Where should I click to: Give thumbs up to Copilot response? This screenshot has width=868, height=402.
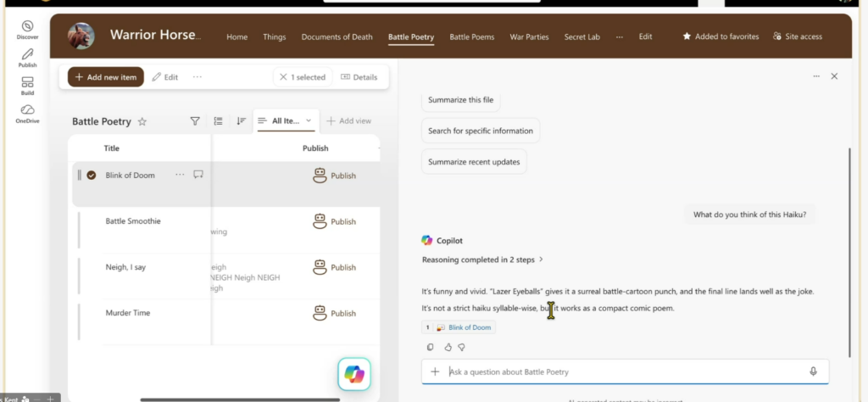click(448, 347)
